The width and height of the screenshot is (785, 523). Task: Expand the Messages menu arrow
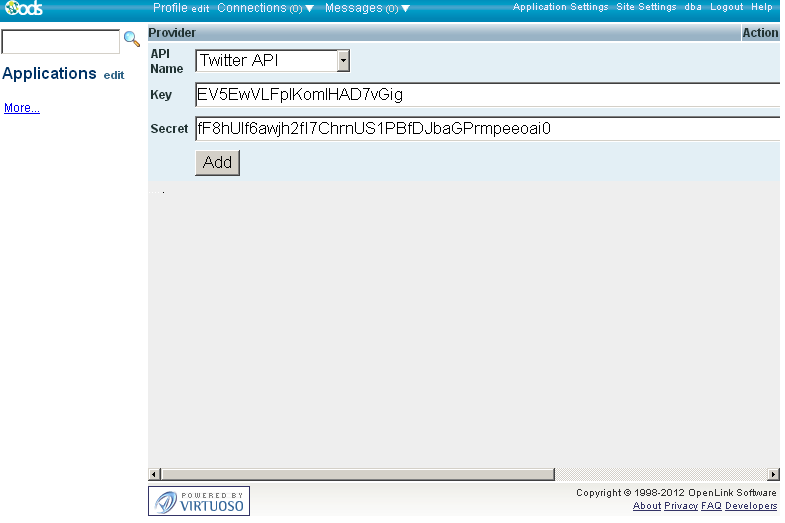click(405, 8)
